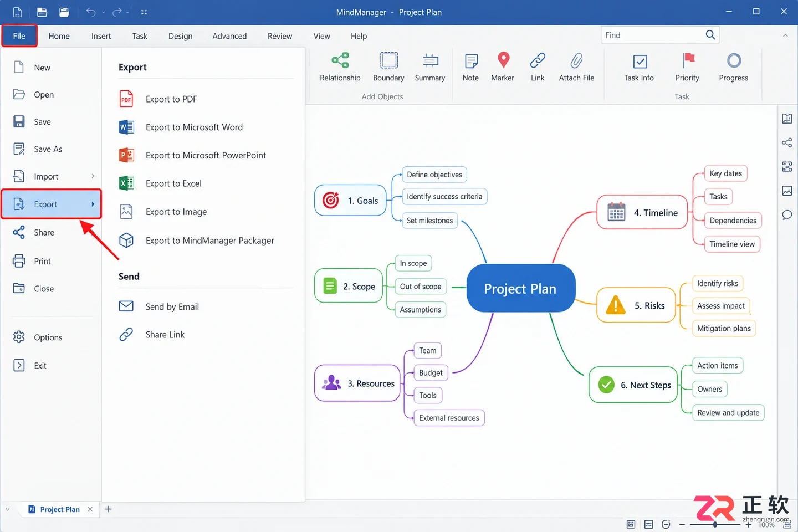Select the 5. Risks topic node

(x=636, y=305)
